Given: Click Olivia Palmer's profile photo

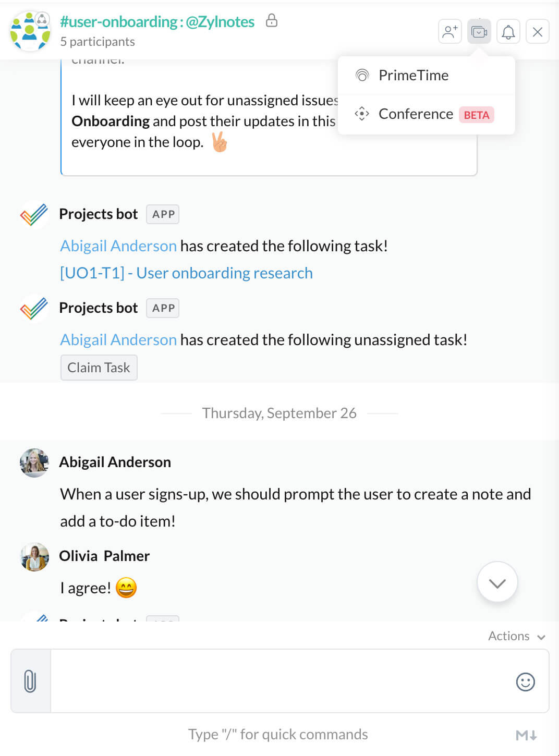Looking at the screenshot, I should 34,557.
